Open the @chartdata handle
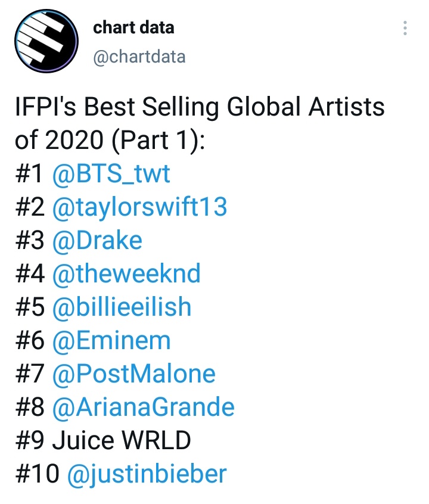Screen dimensions: 429x504 coord(139,57)
